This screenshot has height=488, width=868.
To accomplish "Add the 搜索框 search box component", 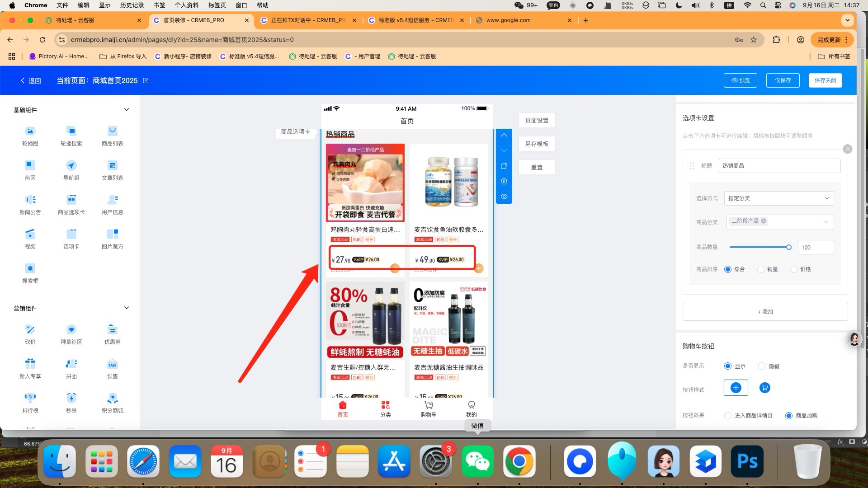I will coord(30,273).
